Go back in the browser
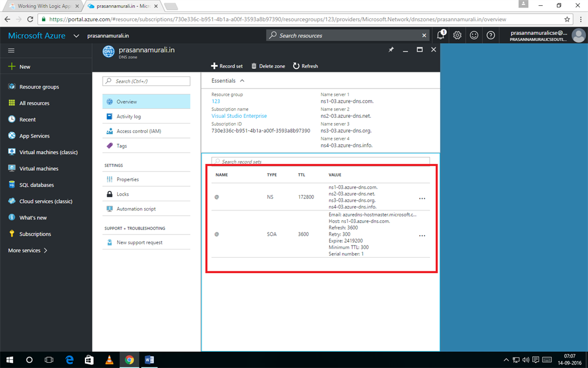The width and height of the screenshot is (588, 368). tap(7, 19)
